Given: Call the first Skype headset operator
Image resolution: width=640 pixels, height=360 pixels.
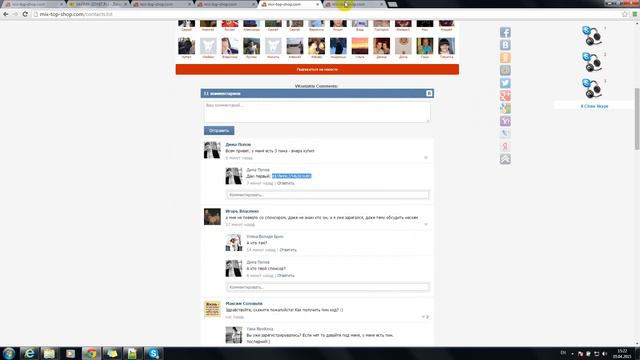Looking at the screenshot, I should (x=592, y=36).
